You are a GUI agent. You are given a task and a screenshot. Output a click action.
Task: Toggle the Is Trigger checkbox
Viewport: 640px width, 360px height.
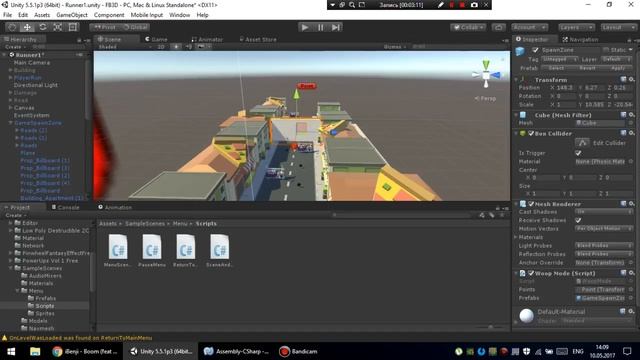[578, 153]
